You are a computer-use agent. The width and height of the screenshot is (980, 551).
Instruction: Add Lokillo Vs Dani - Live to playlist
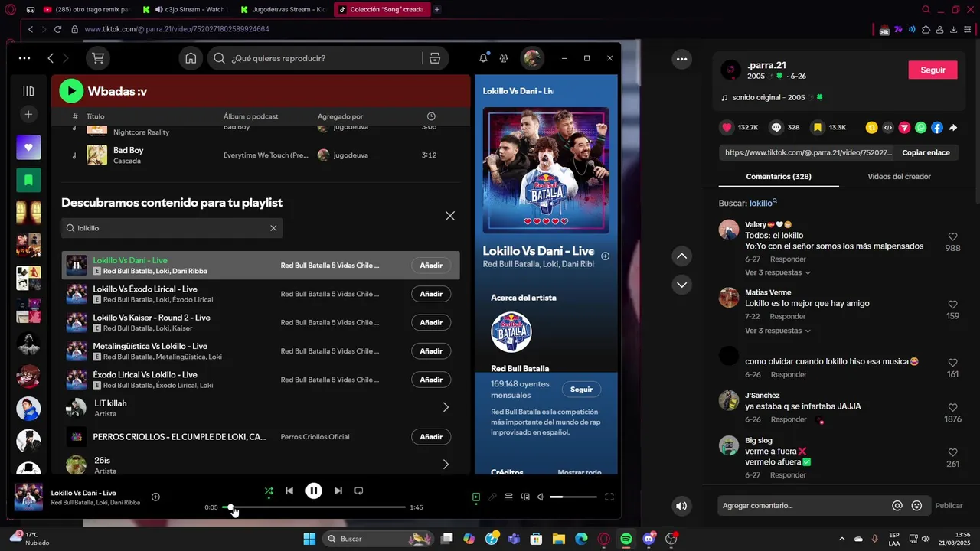tap(431, 266)
